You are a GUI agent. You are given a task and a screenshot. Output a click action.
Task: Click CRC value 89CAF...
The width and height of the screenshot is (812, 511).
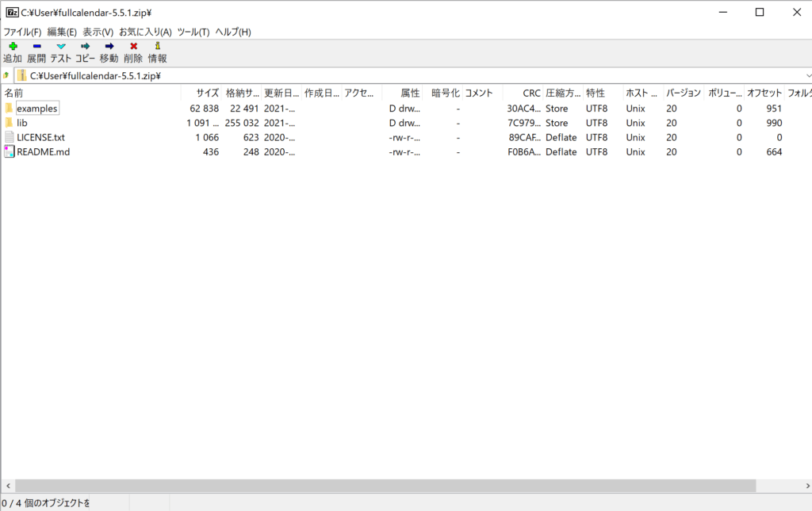click(x=525, y=138)
